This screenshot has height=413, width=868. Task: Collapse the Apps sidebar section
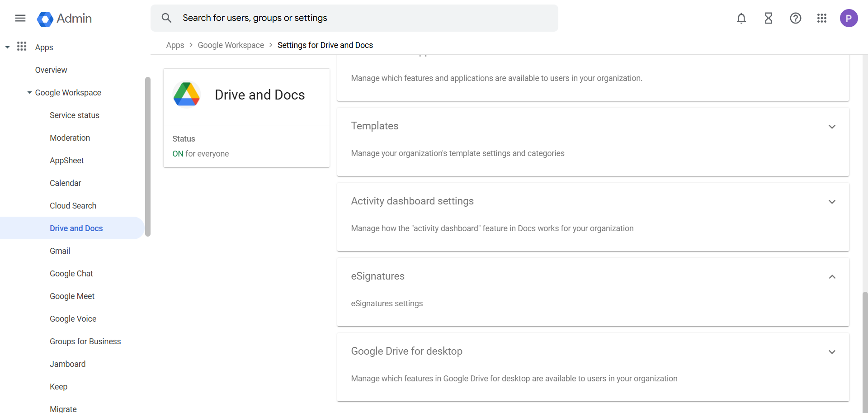(7, 47)
